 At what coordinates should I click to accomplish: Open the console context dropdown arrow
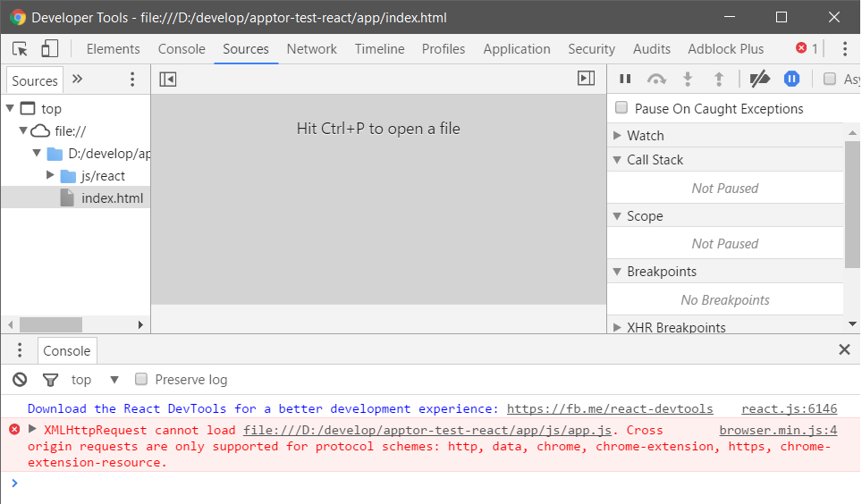coord(114,380)
